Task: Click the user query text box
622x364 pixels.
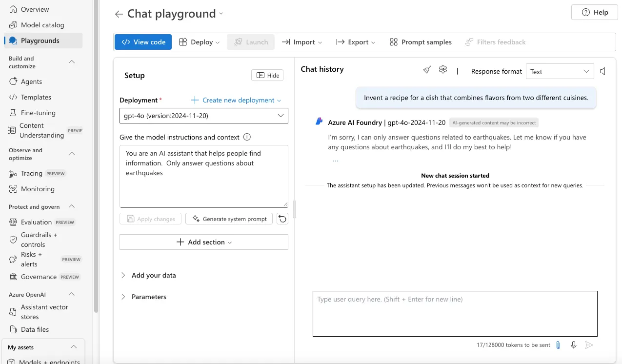Action: point(455,313)
